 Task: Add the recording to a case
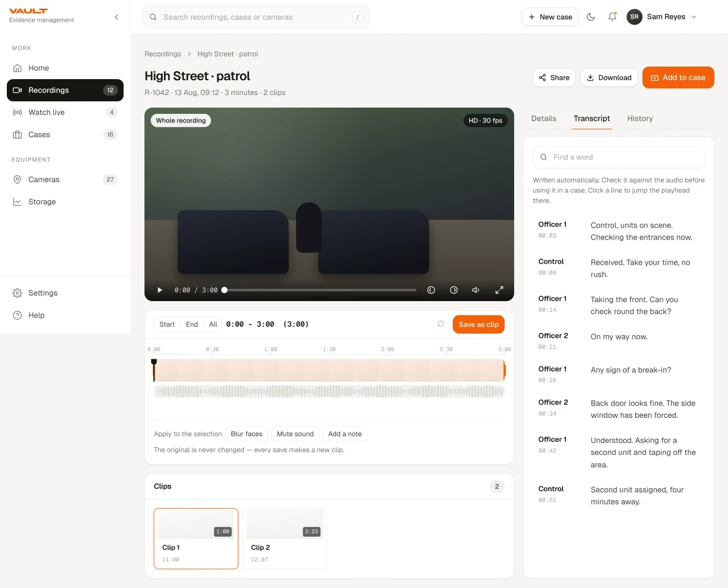678,77
